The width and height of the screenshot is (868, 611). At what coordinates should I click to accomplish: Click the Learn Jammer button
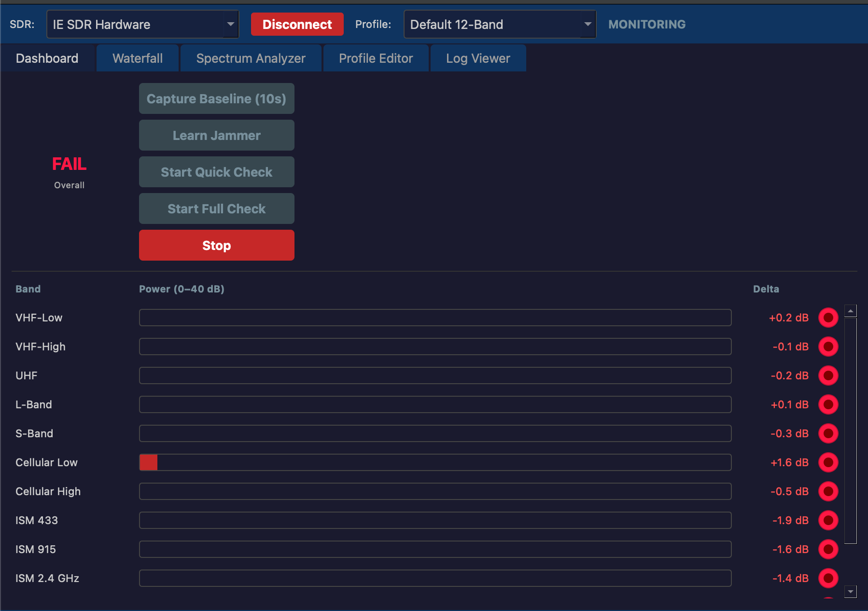click(216, 135)
